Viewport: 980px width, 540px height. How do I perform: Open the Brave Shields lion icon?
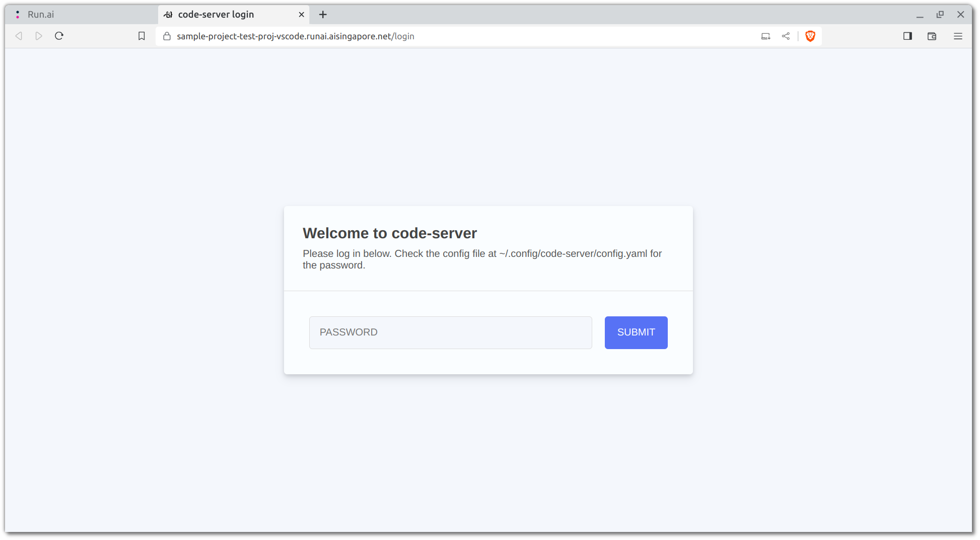tap(810, 36)
